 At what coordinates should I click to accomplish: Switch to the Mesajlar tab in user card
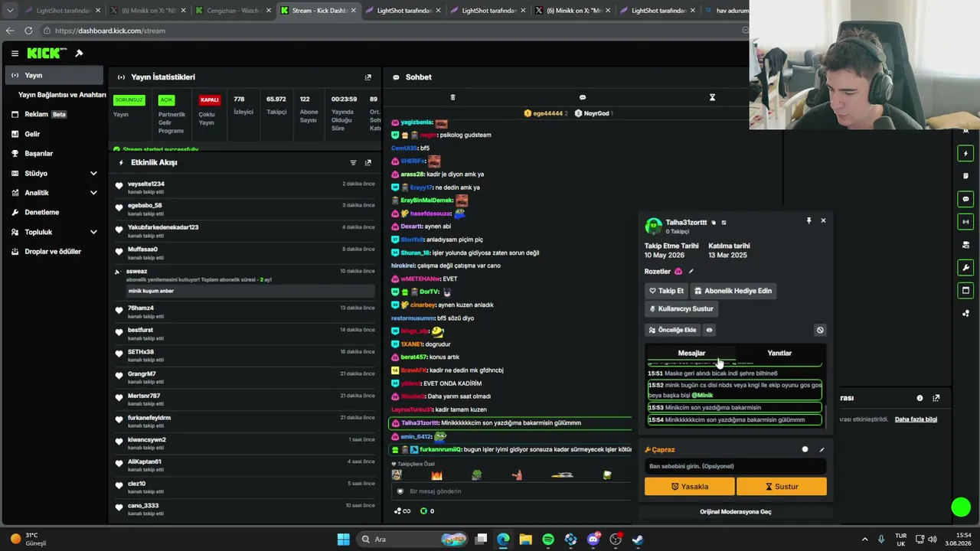691,353
